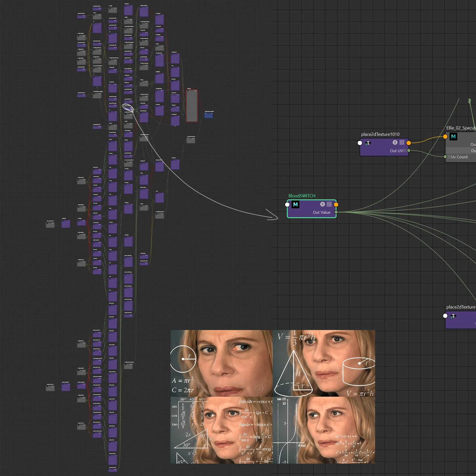Toggle solo S button on BloodSWITCH node
Screen dimensions: 476x476
pyautogui.click(x=322, y=204)
